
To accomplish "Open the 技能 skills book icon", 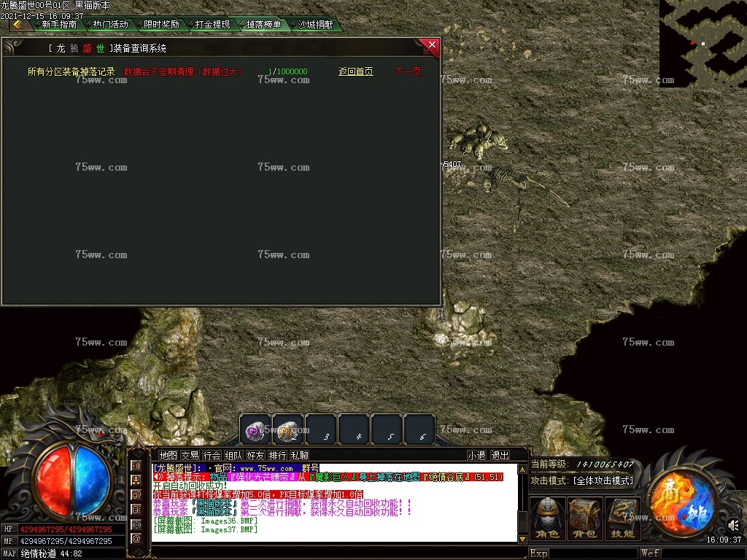I will (623, 518).
